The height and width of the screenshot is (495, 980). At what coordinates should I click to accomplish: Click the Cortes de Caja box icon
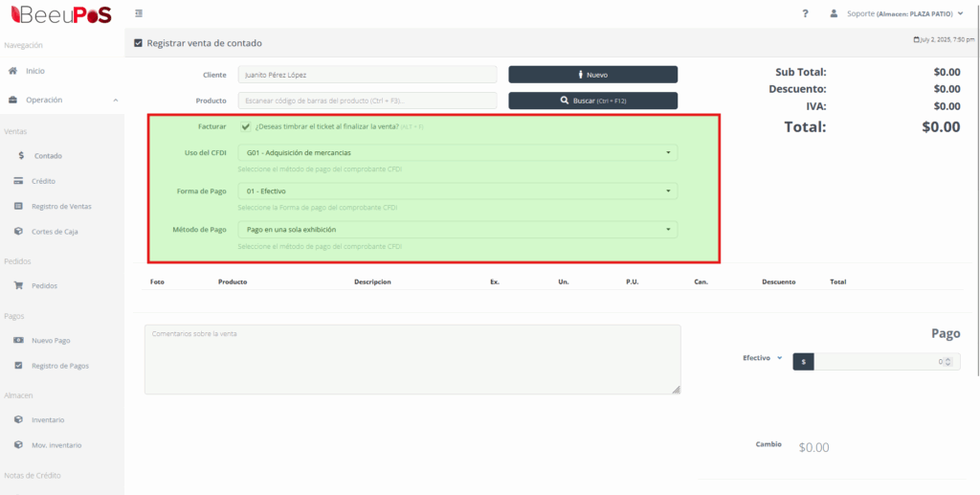pyautogui.click(x=19, y=232)
